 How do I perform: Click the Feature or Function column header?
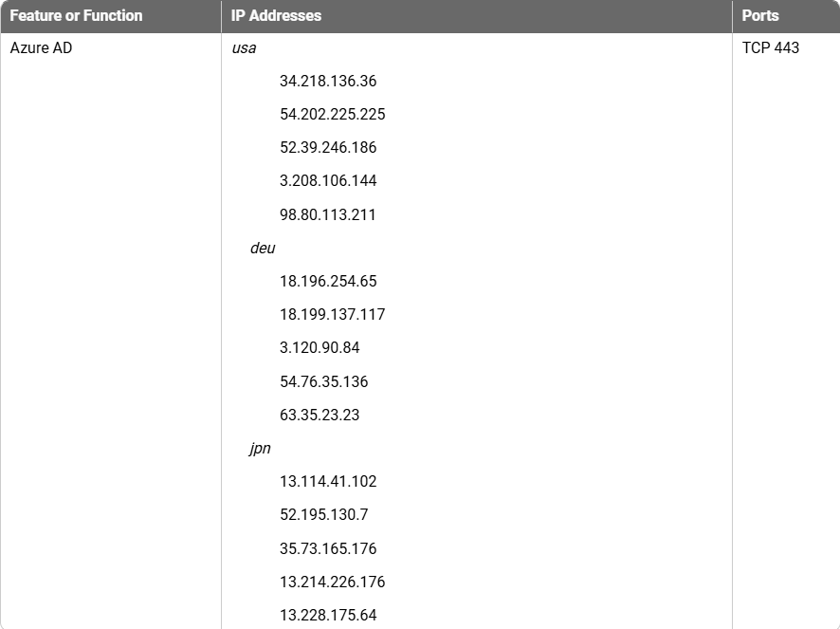coord(76,15)
